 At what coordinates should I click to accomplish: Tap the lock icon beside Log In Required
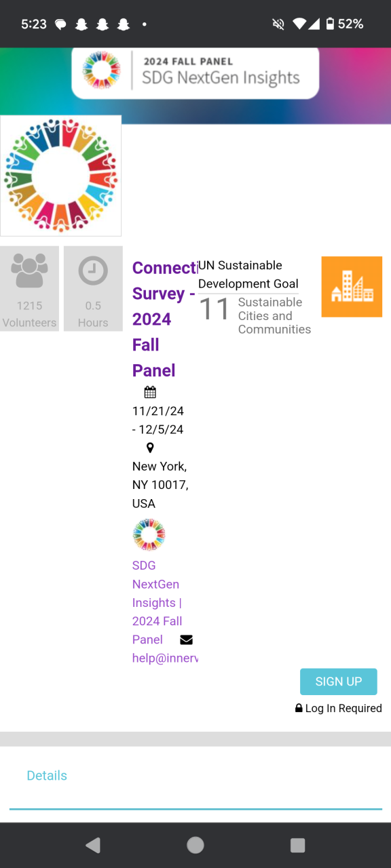tap(299, 708)
